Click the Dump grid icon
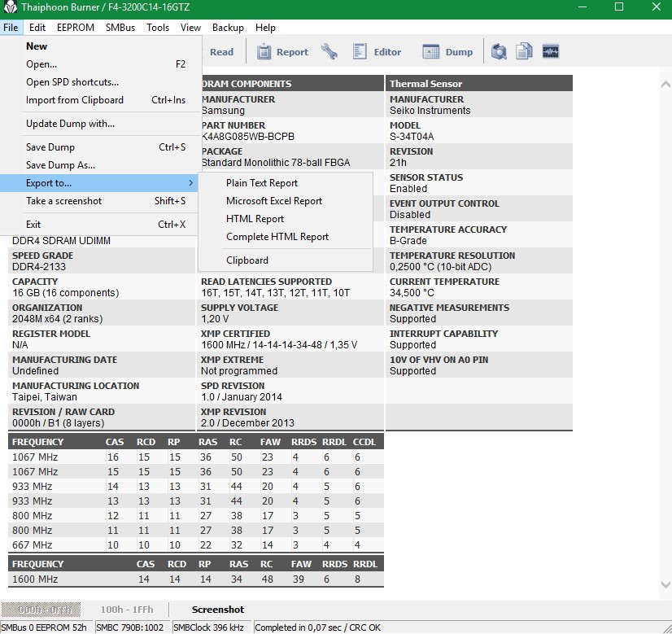Image resolution: width=672 pixels, height=634 pixels. pos(430,51)
